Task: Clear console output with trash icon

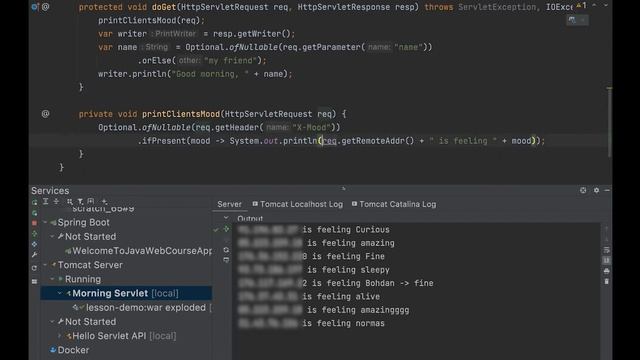Action: coord(607,281)
